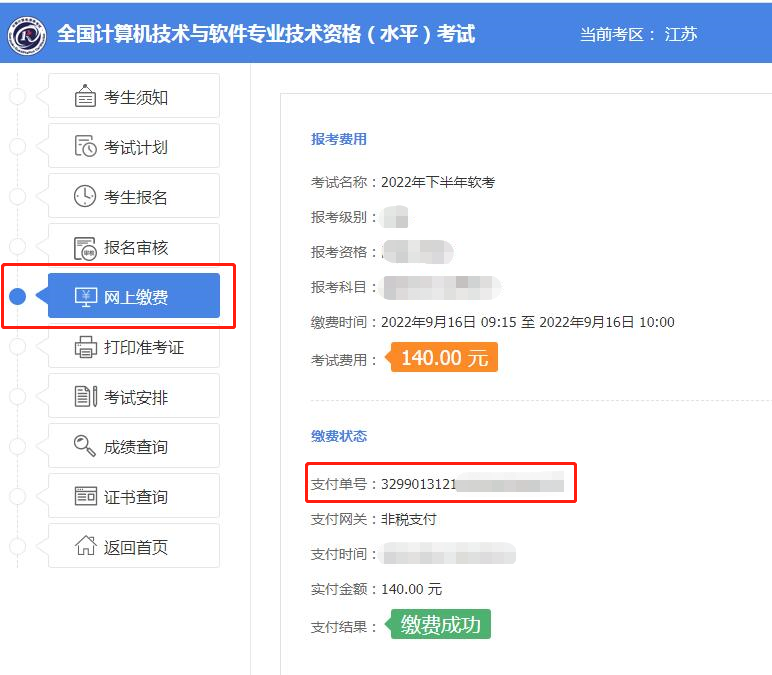
Task: Click the 考生报名 clock icon
Action: (x=85, y=197)
